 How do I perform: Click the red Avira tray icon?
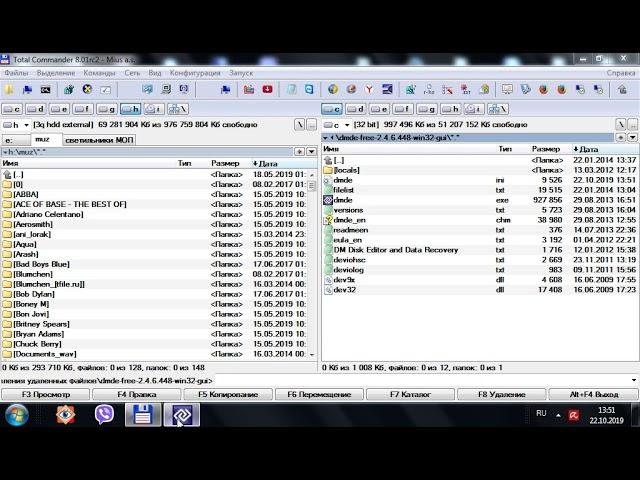[573, 415]
